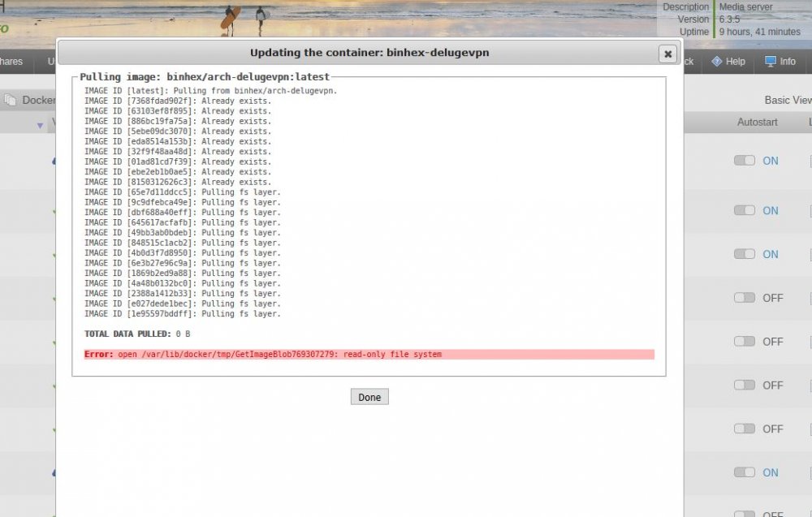This screenshot has width=812, height=517.
Task: Switch to the Basic View option
Action: tap(788, 101)
